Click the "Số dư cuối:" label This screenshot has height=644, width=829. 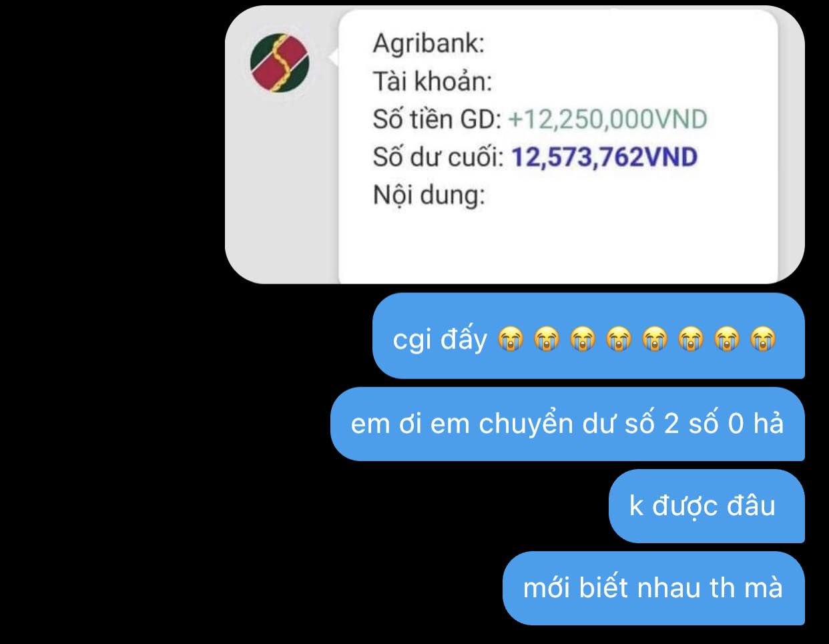[439, 157]
